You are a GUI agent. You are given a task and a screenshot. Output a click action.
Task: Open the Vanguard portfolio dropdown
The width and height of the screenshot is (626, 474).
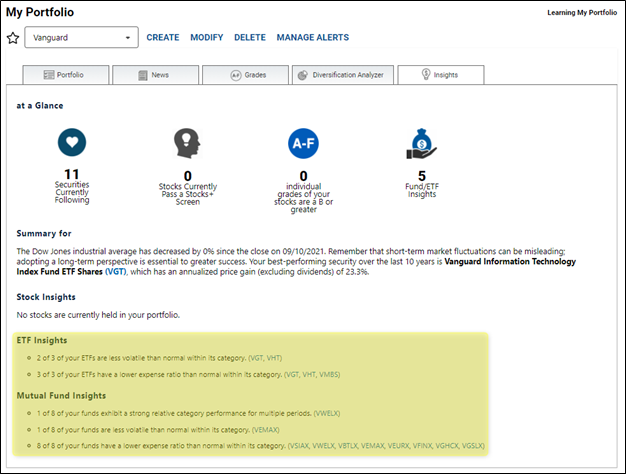point(81,38)
